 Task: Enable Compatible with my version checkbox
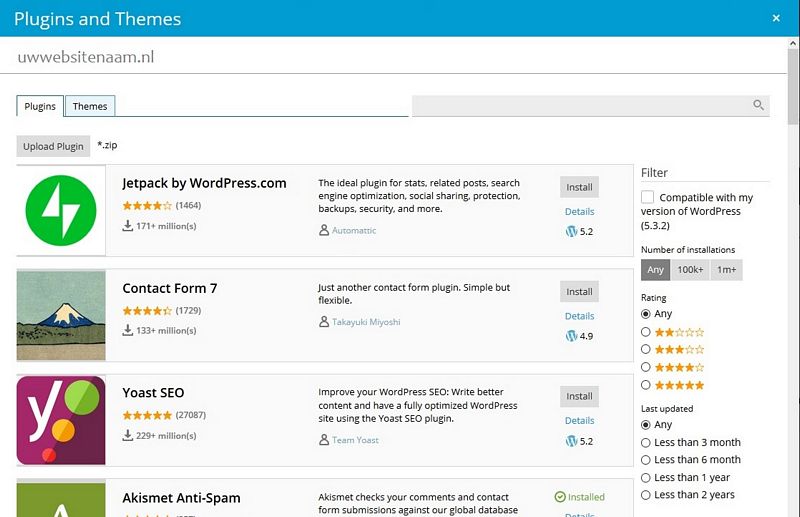(x=647, y=197)
